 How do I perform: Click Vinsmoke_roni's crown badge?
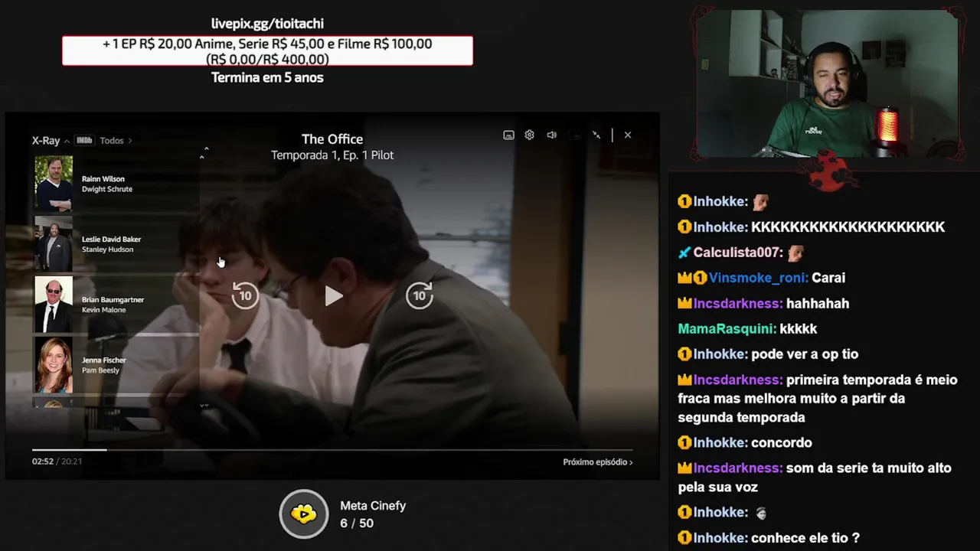click(x=684, y=278)
